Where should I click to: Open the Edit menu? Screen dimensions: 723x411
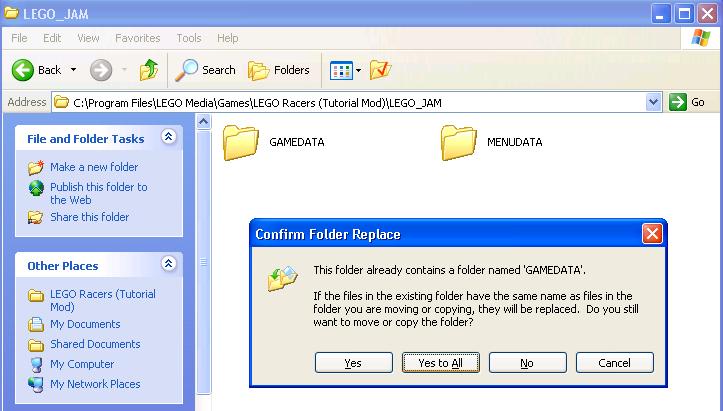[x=52, y=38]
